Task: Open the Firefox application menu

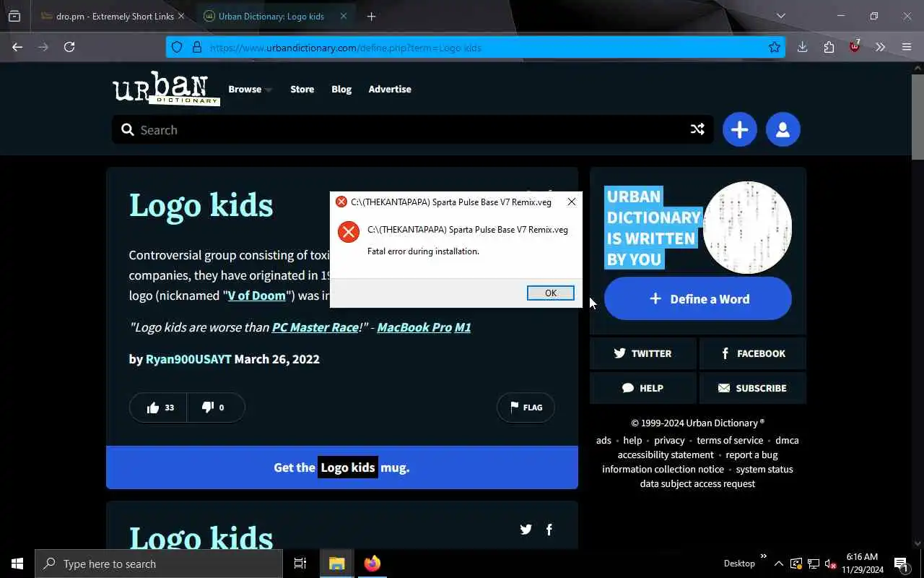Action: (x=907, y=47)
